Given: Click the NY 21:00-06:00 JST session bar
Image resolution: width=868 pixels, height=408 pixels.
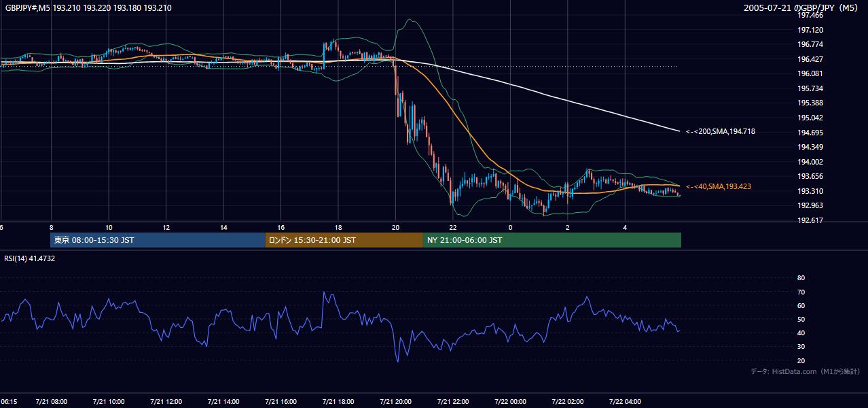Looking at the screenshot, I should 552,240.
